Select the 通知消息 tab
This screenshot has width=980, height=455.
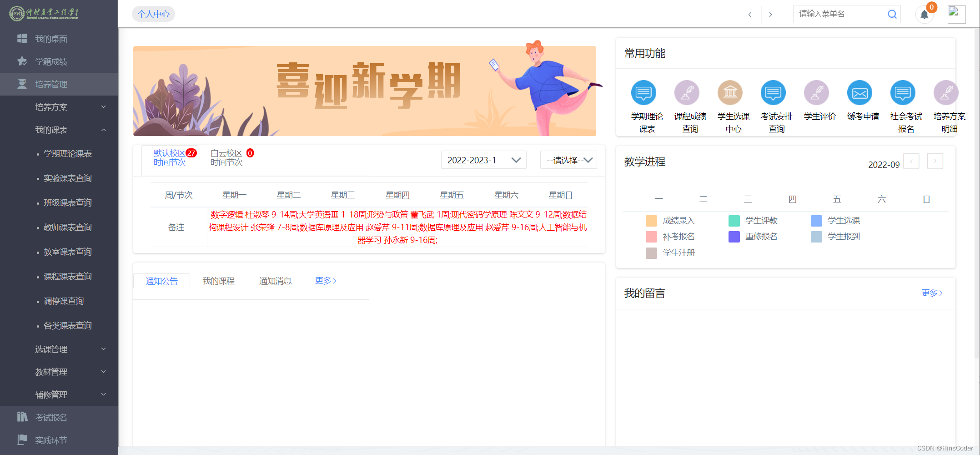coord(275,281)
